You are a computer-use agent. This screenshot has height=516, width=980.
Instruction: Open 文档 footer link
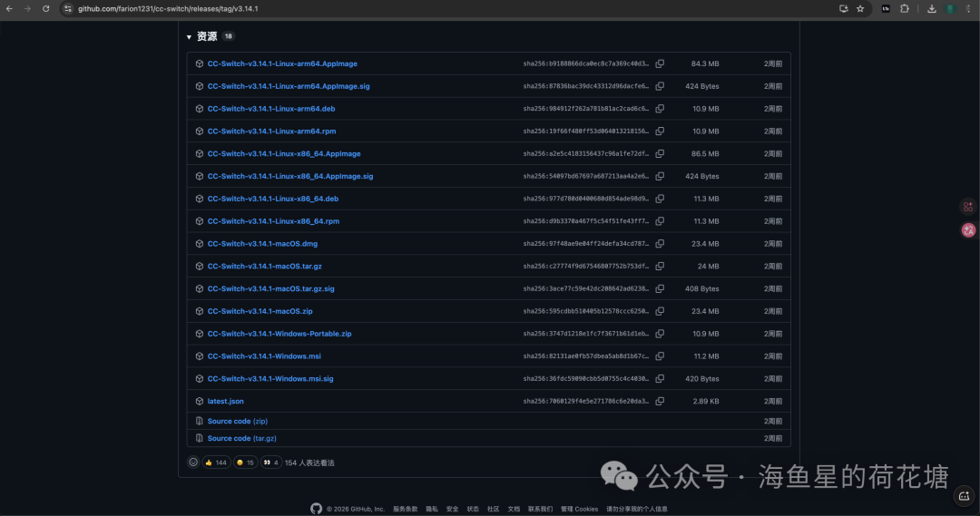tap(514, 509)
